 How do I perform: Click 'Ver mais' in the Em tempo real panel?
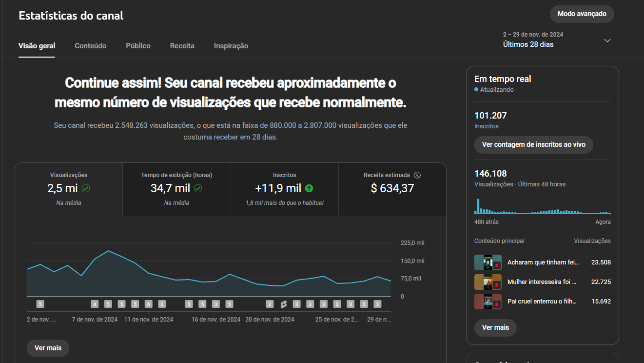(x=495, y=328)
